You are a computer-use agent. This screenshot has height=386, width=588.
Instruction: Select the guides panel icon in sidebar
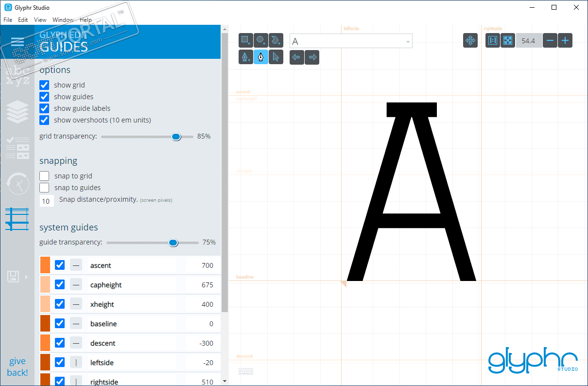coord(17,219)
